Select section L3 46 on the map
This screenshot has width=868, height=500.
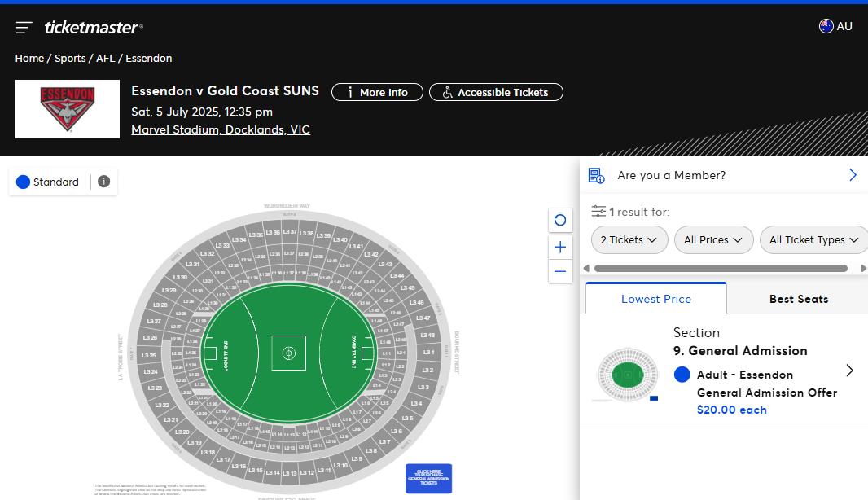(416, 302)
